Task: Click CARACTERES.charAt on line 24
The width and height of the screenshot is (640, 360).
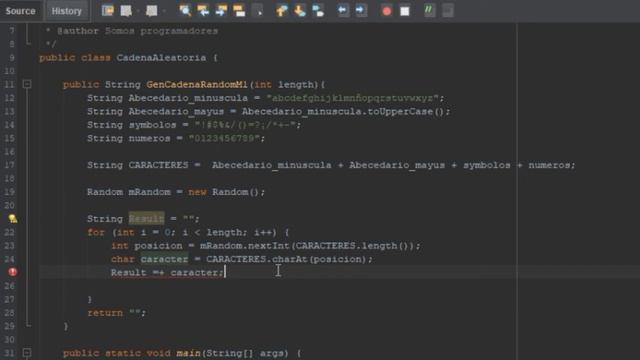Action: [x=257, y=259]
